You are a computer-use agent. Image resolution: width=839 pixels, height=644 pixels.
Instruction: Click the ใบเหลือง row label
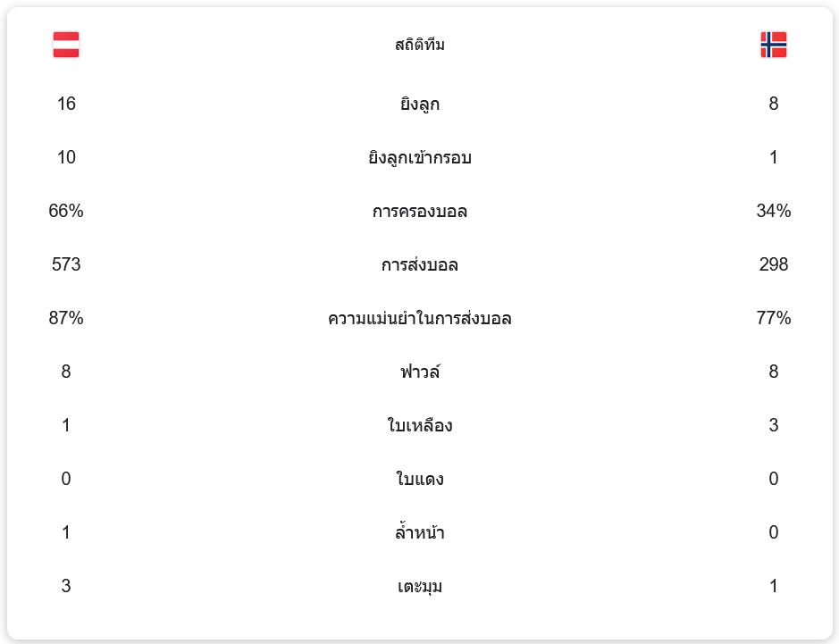click(420, 426)
